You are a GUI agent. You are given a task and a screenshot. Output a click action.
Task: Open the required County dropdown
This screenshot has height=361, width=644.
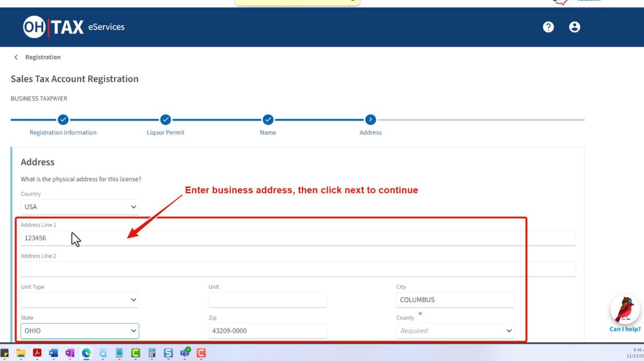pos(455,331)
